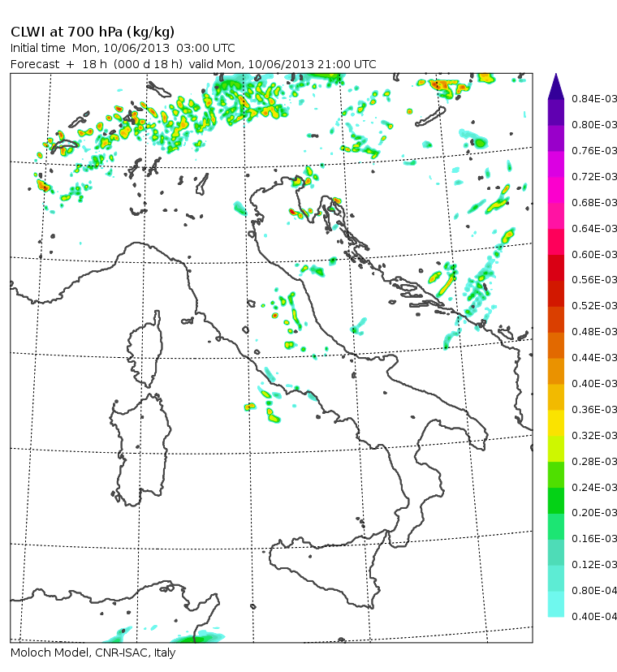Click the "Moloch Model, CNR-ISAC, Italy" caption
The image size is (617, 672).
pos(93,653)
